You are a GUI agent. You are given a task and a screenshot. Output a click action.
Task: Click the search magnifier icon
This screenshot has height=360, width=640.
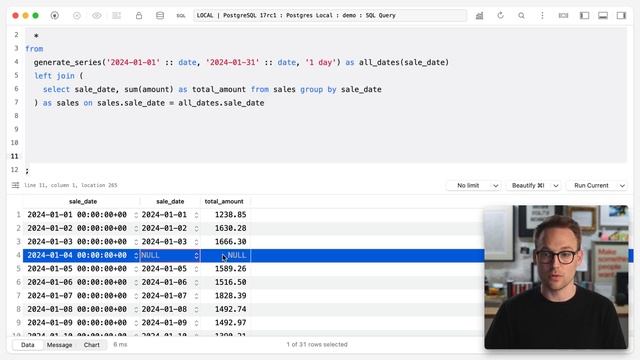click(x=521, y=16)
